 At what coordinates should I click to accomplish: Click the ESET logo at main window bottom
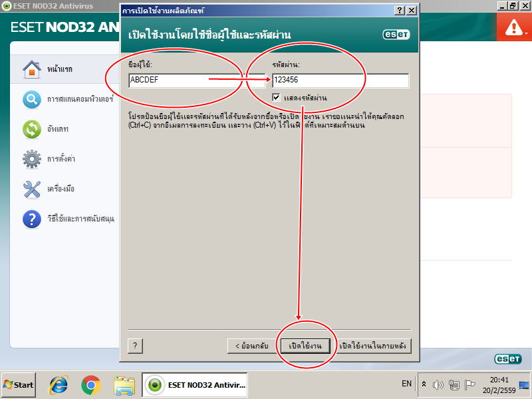point(508,358)
